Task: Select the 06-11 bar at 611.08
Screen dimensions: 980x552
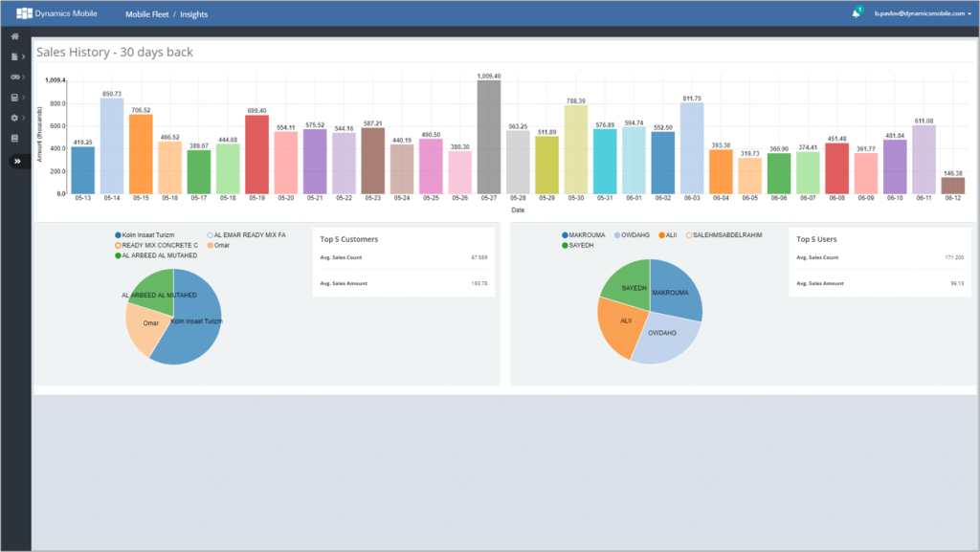Action: [924, 159]
